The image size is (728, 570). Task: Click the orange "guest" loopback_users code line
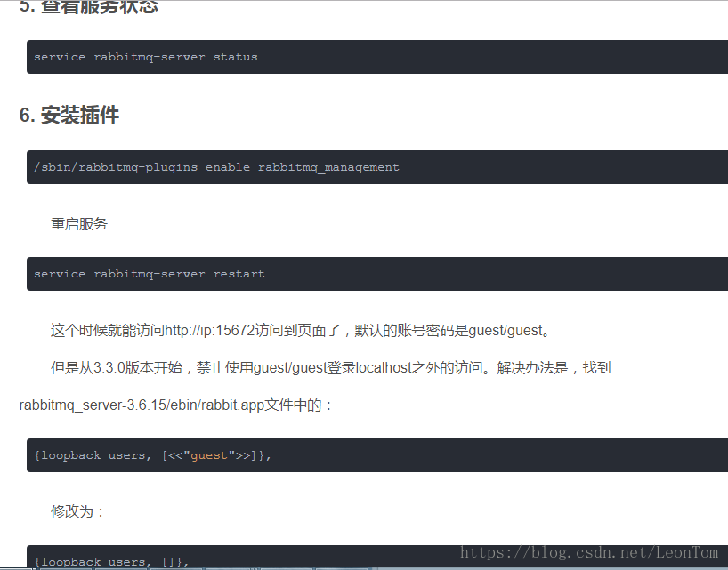pos(152,455)
